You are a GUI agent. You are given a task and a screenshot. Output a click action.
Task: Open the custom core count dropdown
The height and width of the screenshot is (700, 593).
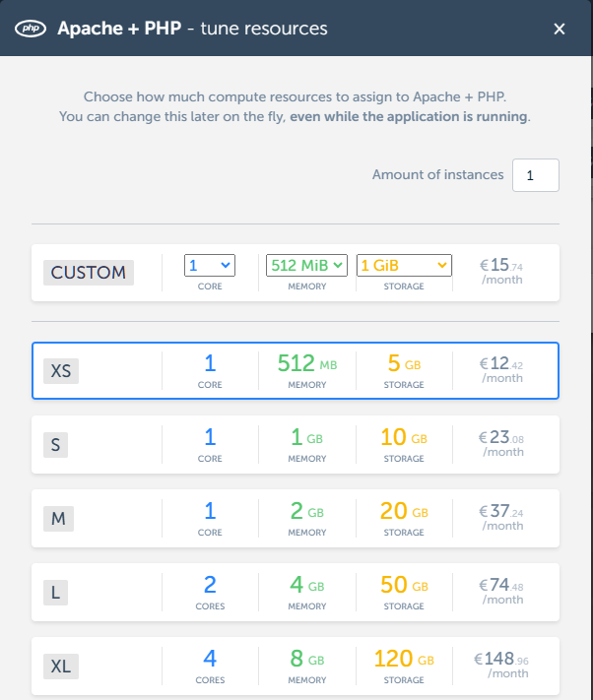[x=210, y=265]
